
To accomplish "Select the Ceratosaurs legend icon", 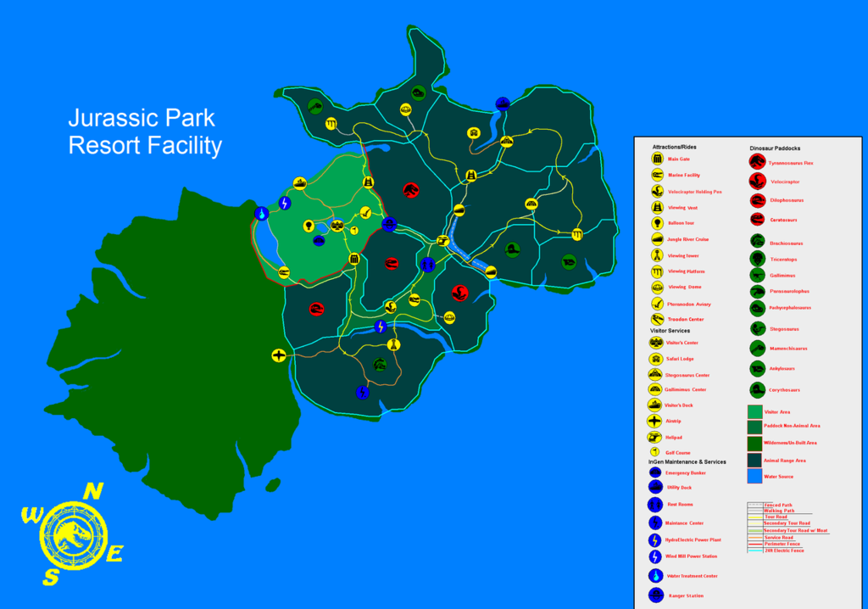I will (x=758, y=220).
